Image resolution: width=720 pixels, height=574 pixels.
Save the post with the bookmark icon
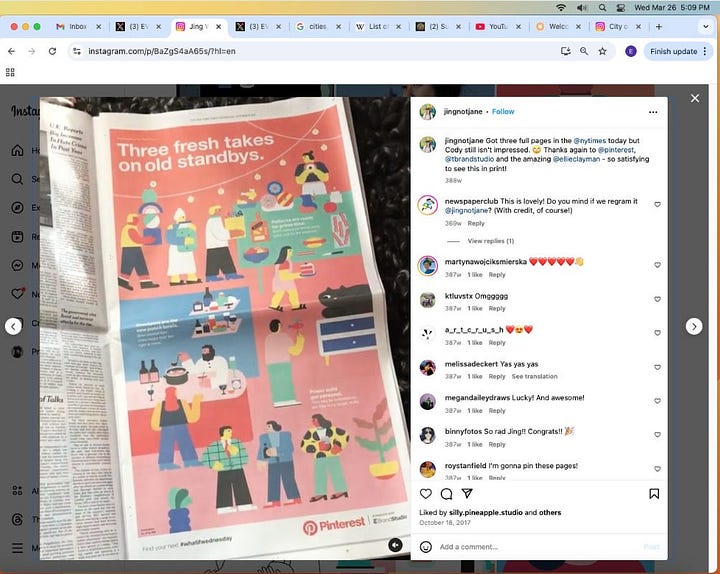[x=654, y=494]
